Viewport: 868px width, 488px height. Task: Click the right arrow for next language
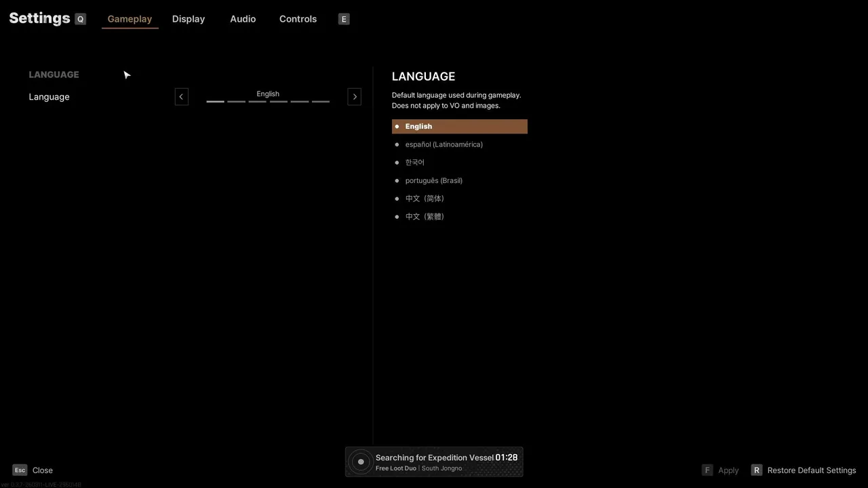(x=355, y=97)
